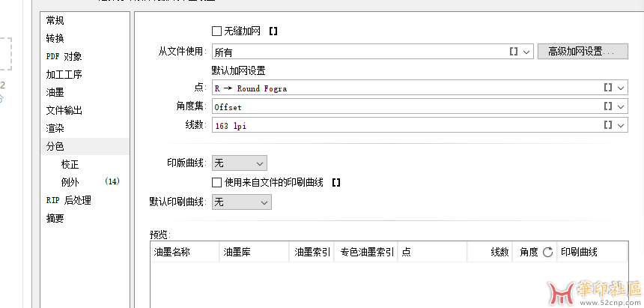Click the bracket icon beside 无缝加网
644x308 pixels.
click(x=273, y=31)
